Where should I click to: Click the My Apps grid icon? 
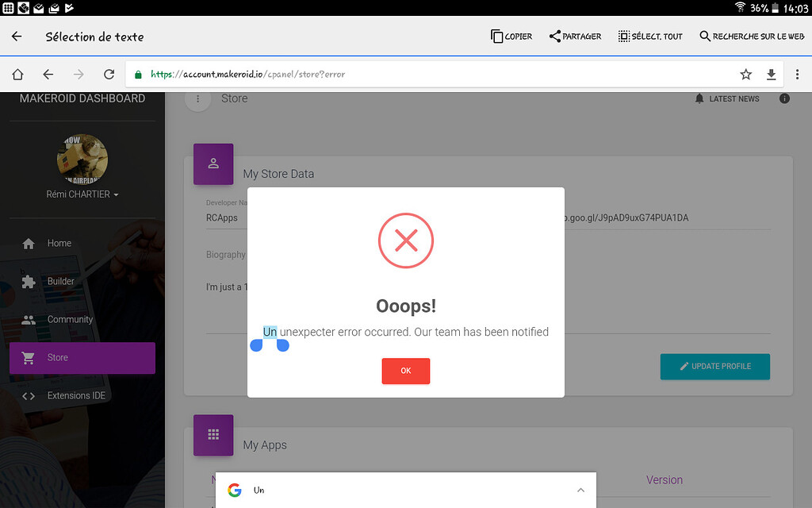point(213,435)
